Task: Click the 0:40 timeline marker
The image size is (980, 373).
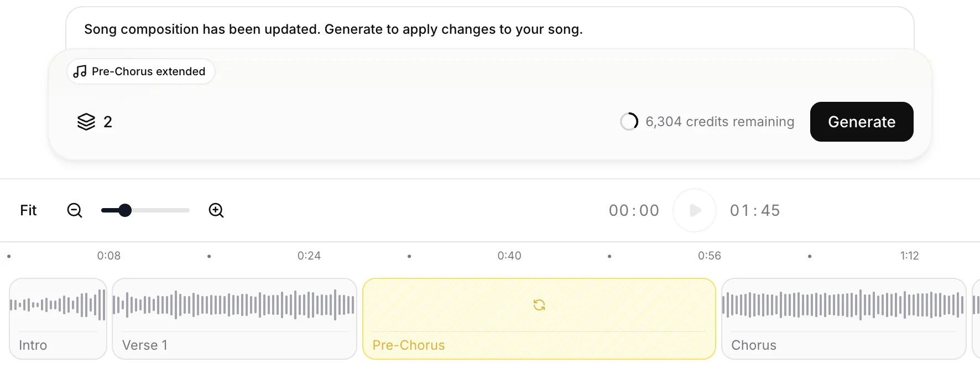Action: (x=509, y=256)
